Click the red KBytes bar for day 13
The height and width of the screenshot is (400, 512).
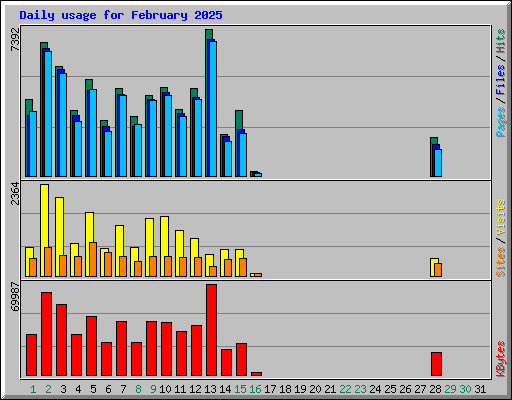tap(211, 330)
